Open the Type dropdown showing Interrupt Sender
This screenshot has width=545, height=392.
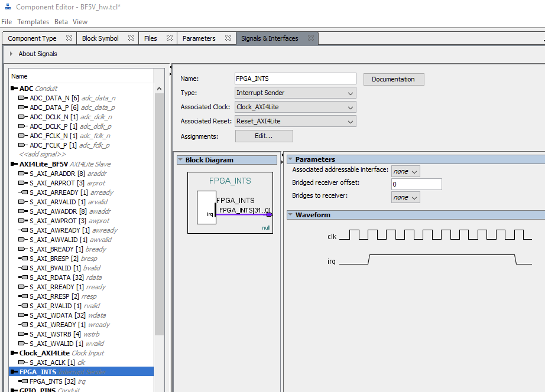(x=296, y=93)
